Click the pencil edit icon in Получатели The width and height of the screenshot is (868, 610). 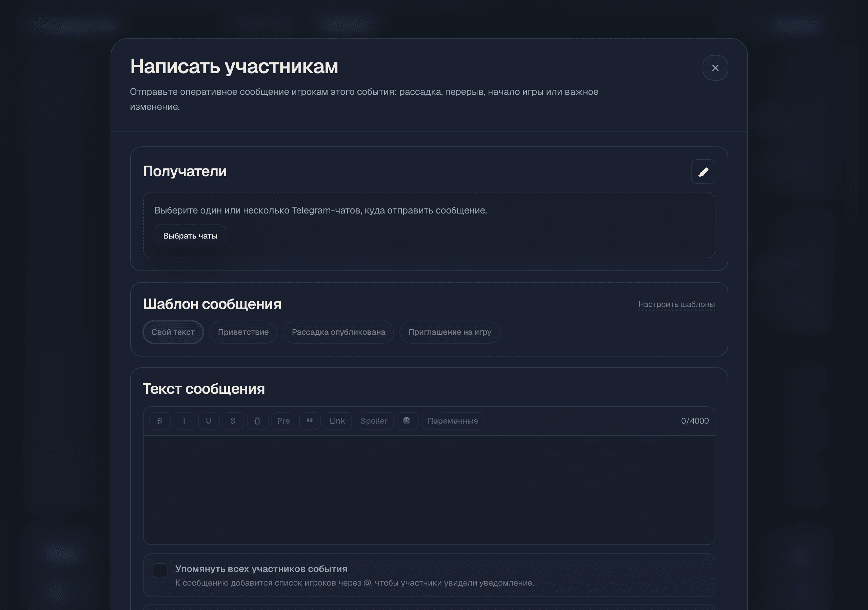click(x=703, y=171)
